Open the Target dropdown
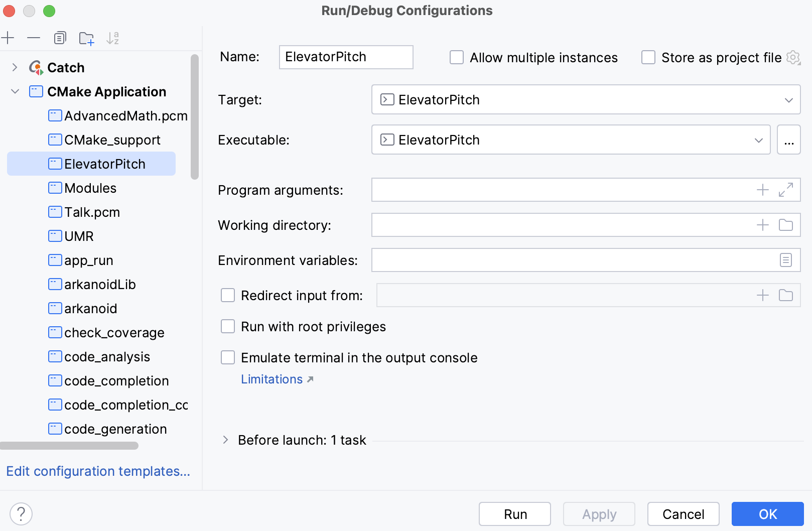 point(789,99)
